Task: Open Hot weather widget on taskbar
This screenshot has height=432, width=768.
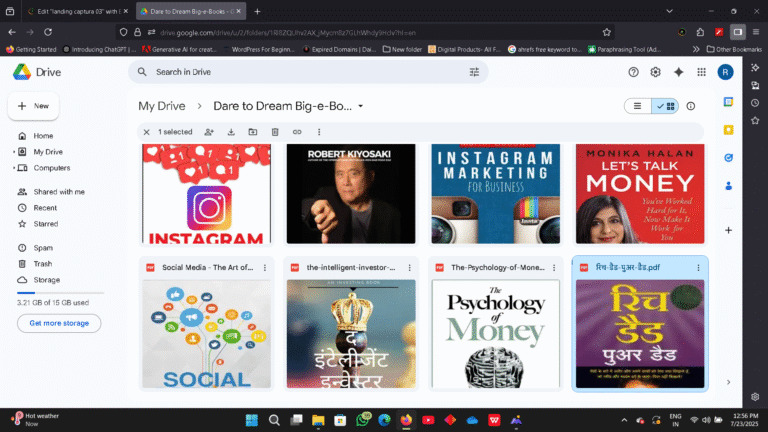Action: click(x=35, y=420)
